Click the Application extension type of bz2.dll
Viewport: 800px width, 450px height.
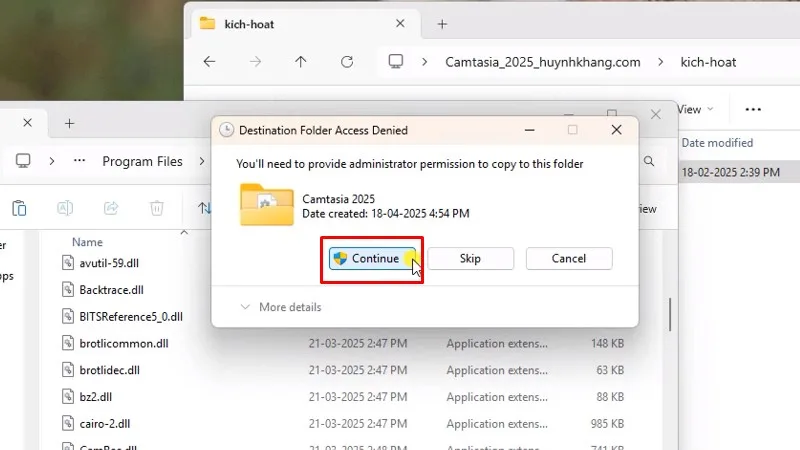tap(497, 397)
